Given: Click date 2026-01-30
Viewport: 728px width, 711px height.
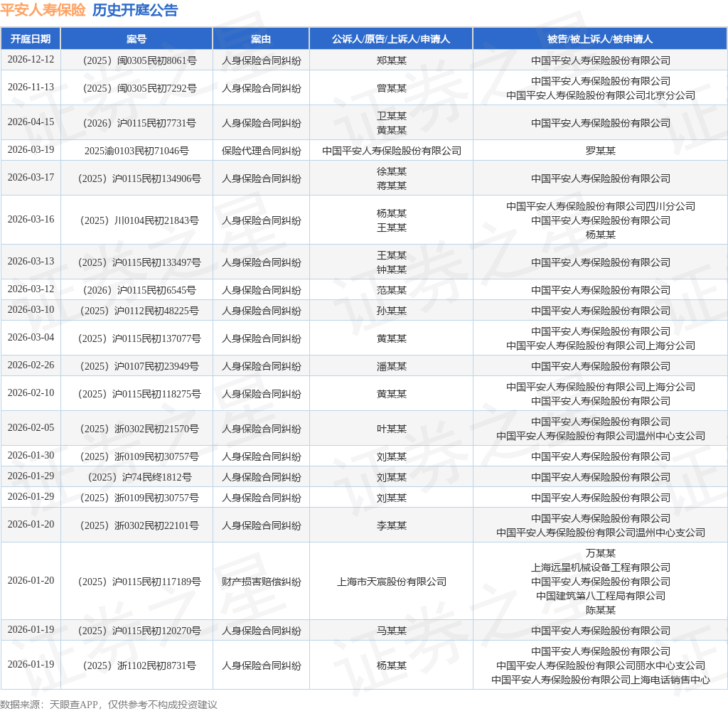Looking at the screenshot, I should (31, 456).
